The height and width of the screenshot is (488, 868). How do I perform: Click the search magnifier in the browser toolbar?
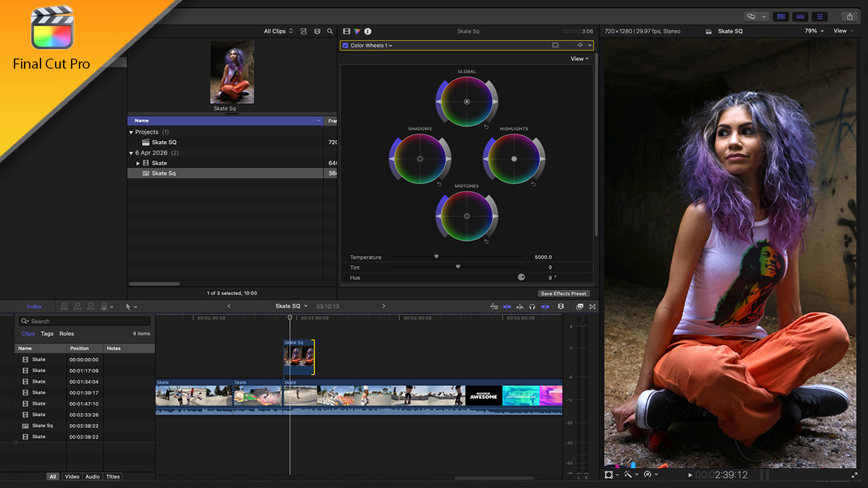click(331, 31)
